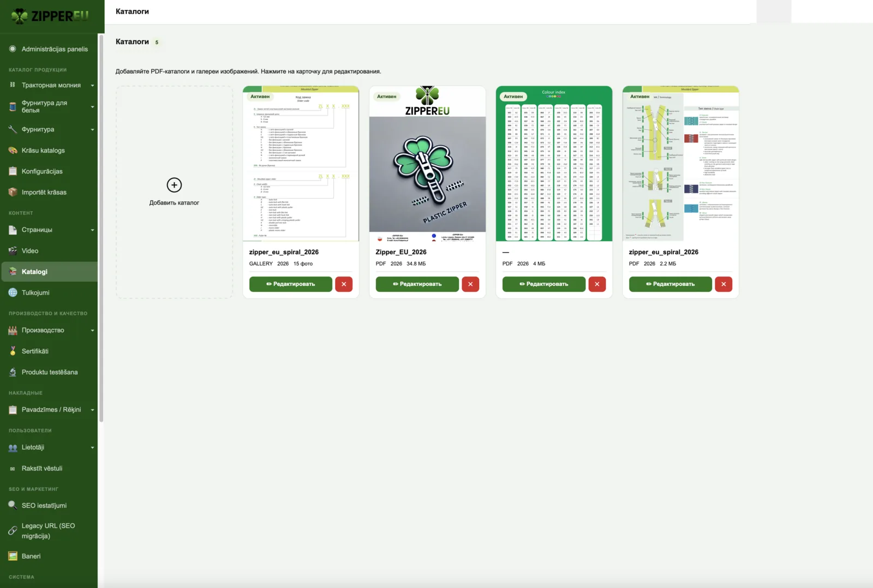Click the plus icon to add catalog
873x588 pixels.
click(174, 185)
